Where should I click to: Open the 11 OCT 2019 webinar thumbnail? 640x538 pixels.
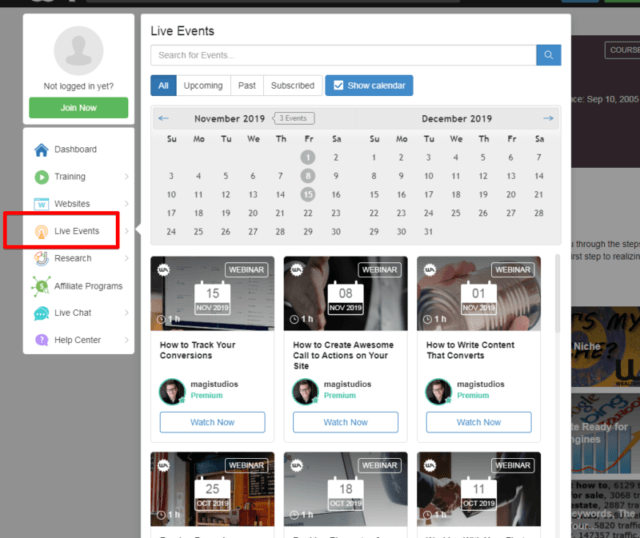point(479,489)
